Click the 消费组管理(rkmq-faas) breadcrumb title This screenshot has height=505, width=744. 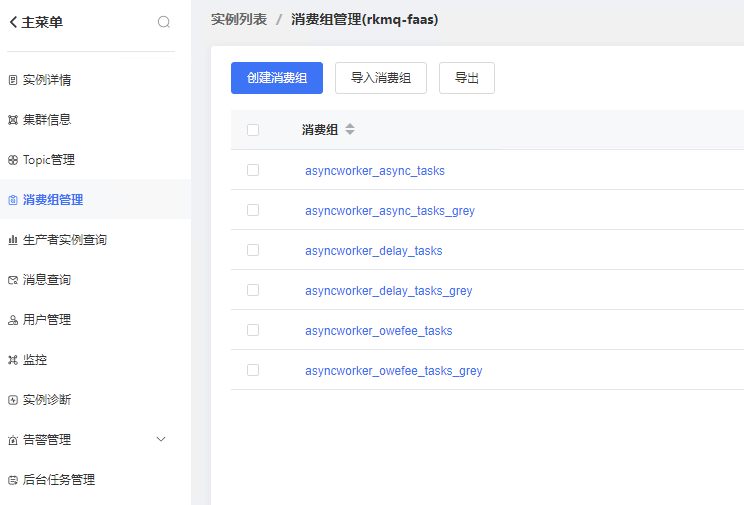click(364, 19)
